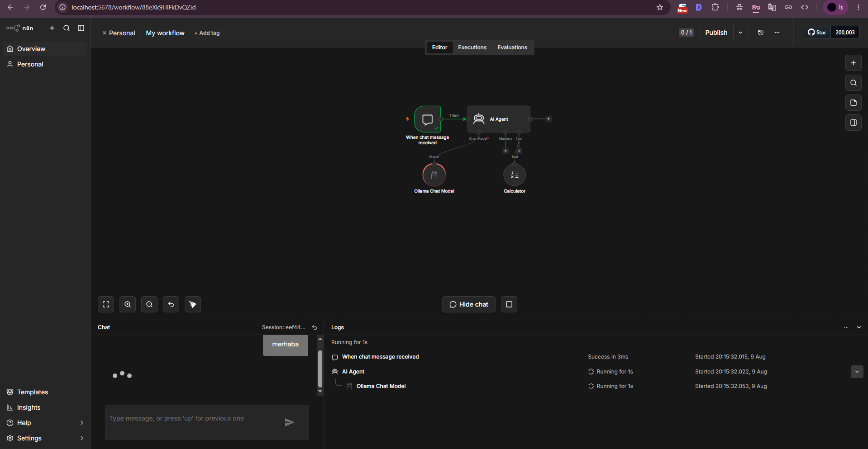Click the 200,003 star count
Image resolution: width=868 pixels, height=449 pixels.
845,33
